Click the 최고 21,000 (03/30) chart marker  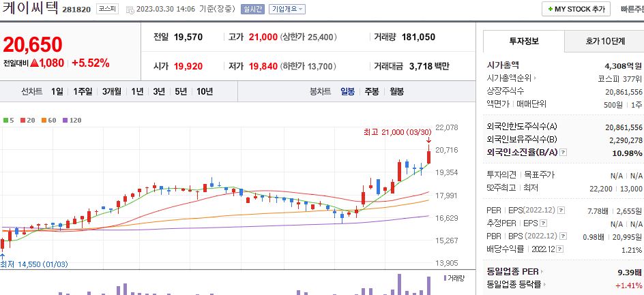pyautogui.click(x=398, y=132)
